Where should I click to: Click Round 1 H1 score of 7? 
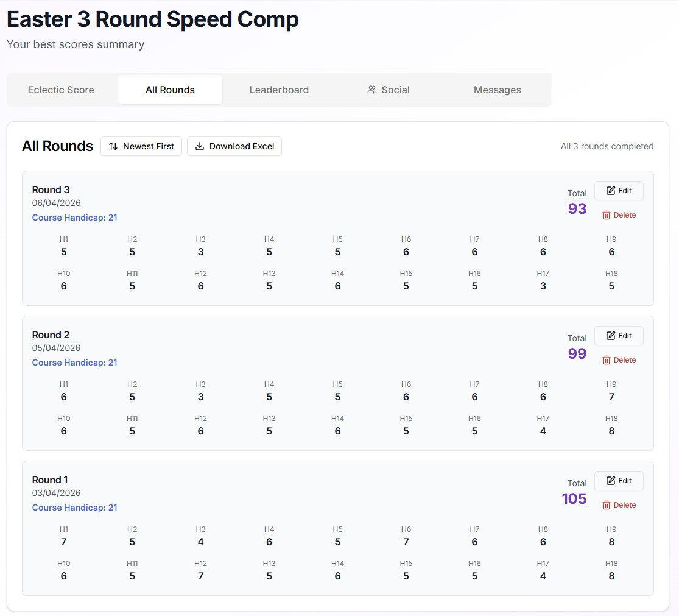(64, 542)
